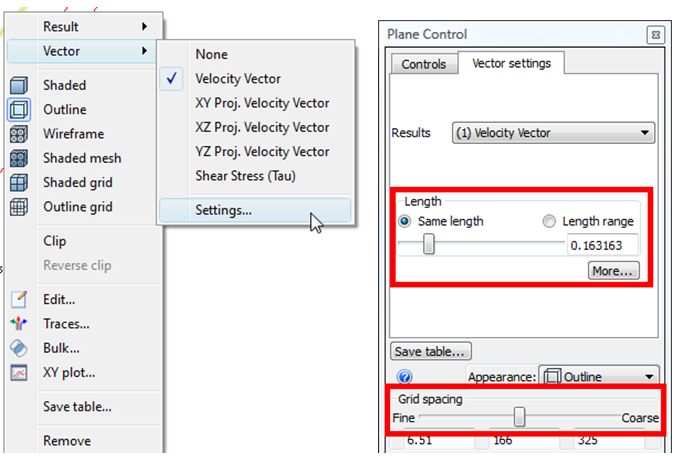The width and height of the screenshot is (688, 456).
Task: Open the Appearance Outline dropdown
Action: tap(598, 377)
